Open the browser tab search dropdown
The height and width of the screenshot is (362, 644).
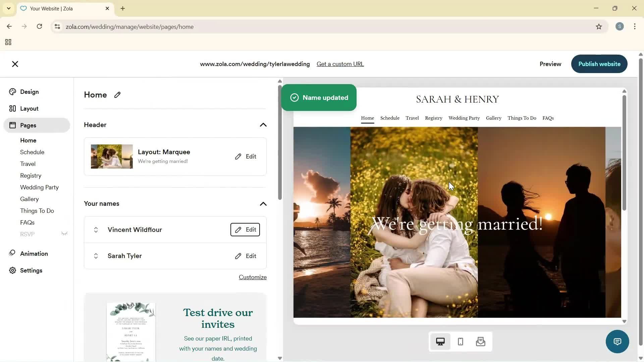[8, 8]
